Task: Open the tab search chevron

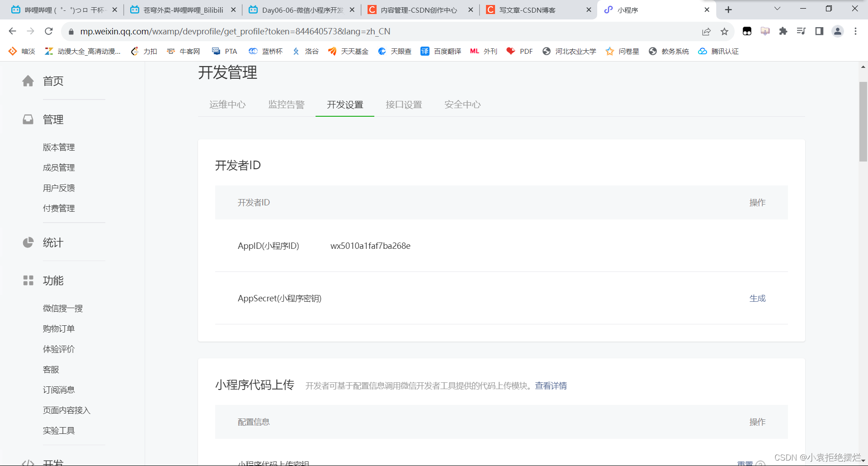Action: [x=777, y=9]
